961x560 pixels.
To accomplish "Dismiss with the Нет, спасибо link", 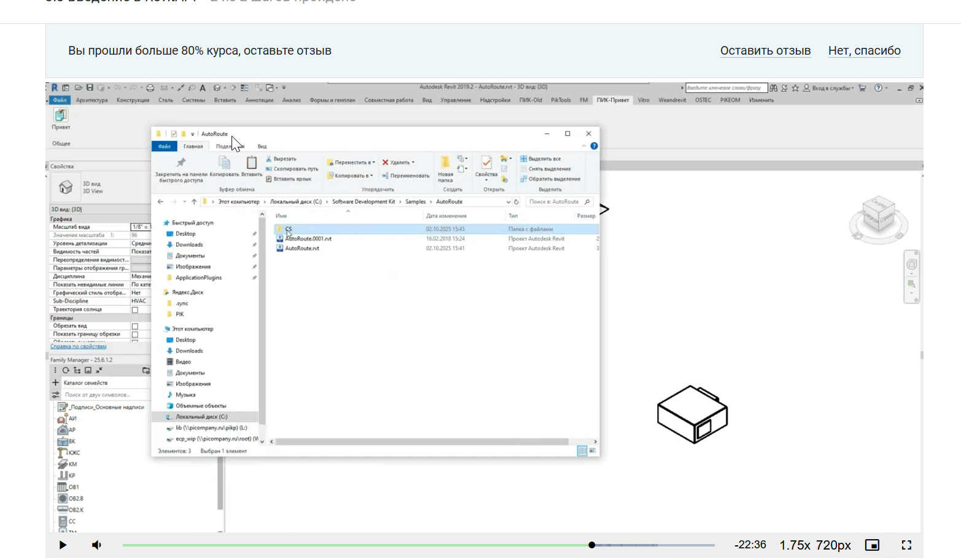I will (864, 51).
